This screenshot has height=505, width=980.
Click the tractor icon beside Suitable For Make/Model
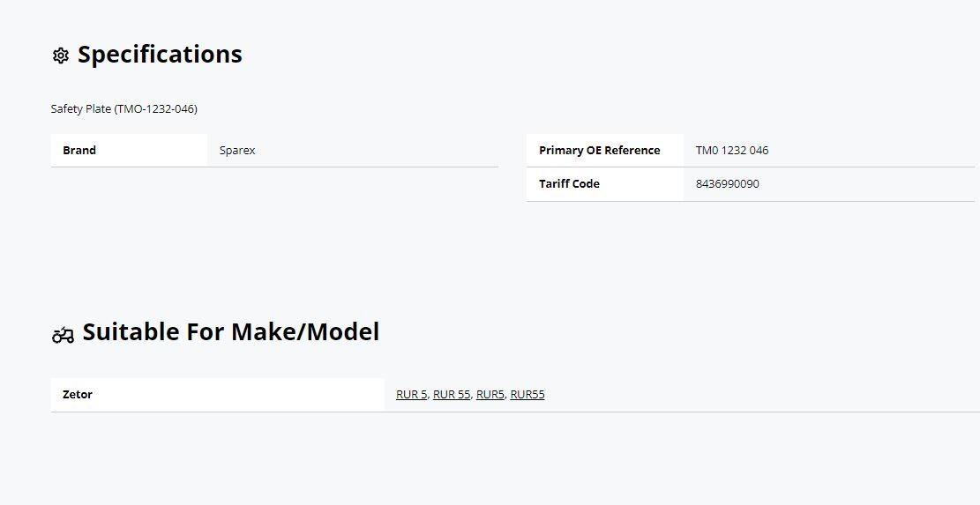pos(63,335)
